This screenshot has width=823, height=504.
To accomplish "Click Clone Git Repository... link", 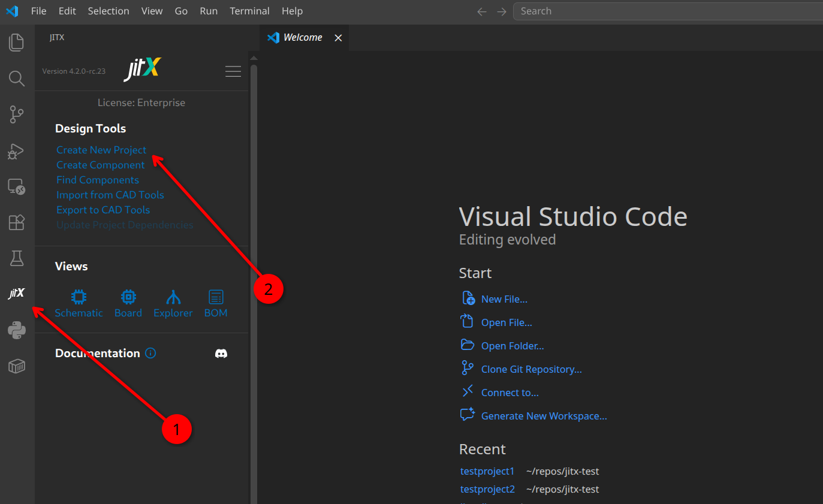I will tap(531, 369).
